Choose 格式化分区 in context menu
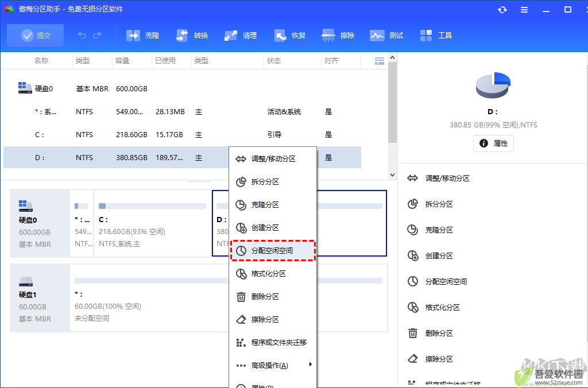The width and height of the screenshot is (588, 388). [273, 274]
